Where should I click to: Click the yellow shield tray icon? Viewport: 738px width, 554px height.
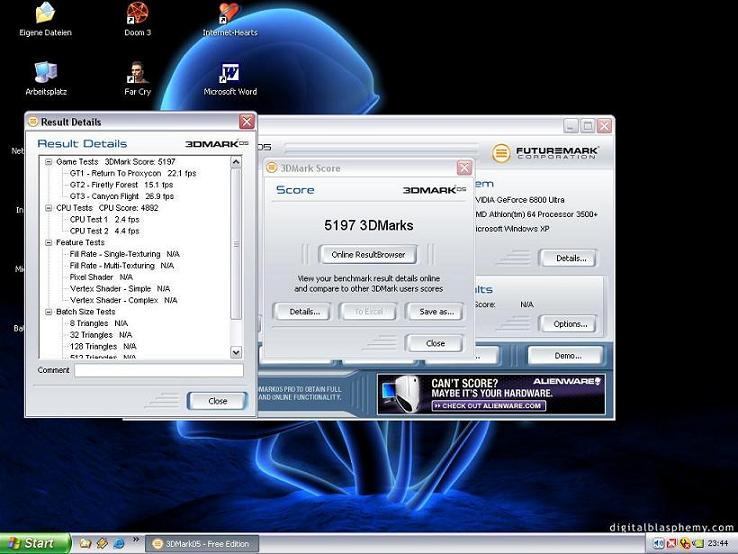pyautogui.click(x=685, y=544)
